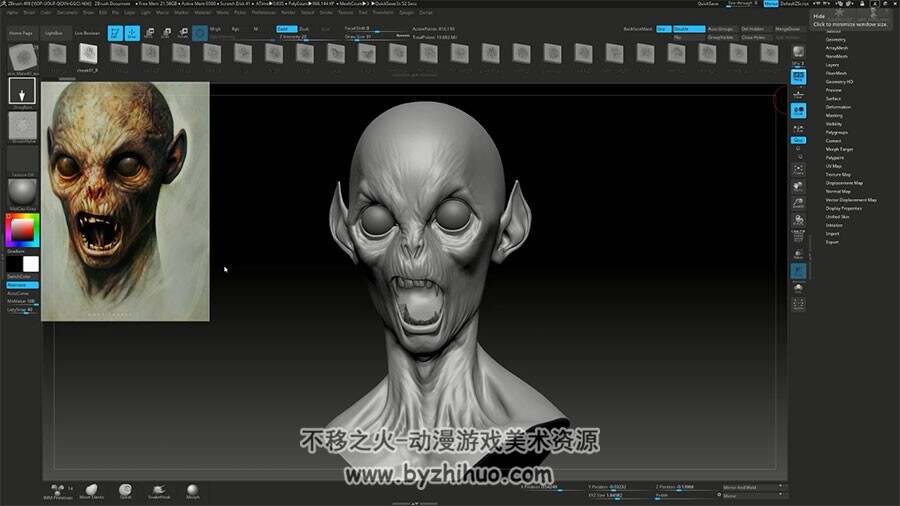
Task: Pick a color in the color picker square
Action: [x=22, y=230]
